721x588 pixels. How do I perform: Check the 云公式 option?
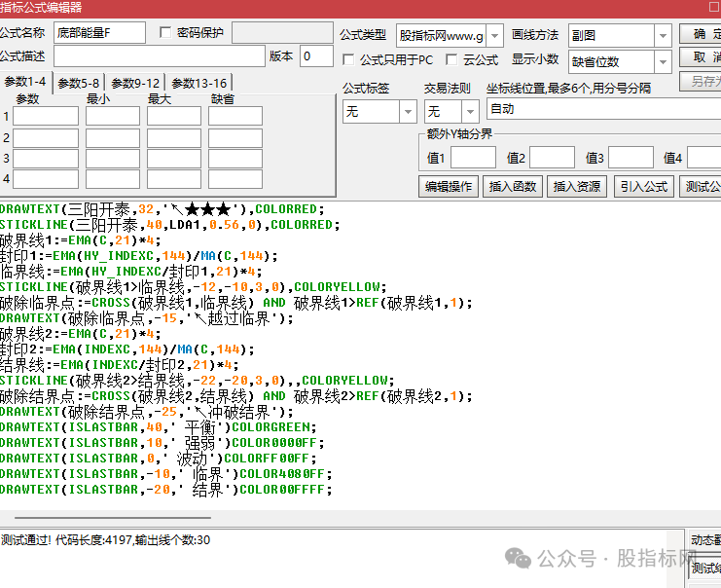click(451, 60)
